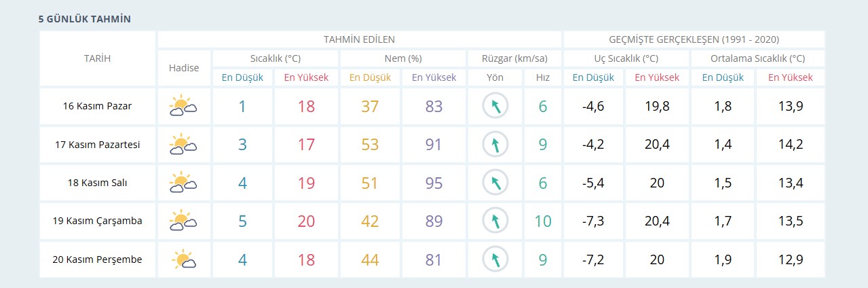
Task: Click the GEÇMİŞTE GERÇEKLEŞEN (1991 - 2020) header
Action: tap(694, 39)
